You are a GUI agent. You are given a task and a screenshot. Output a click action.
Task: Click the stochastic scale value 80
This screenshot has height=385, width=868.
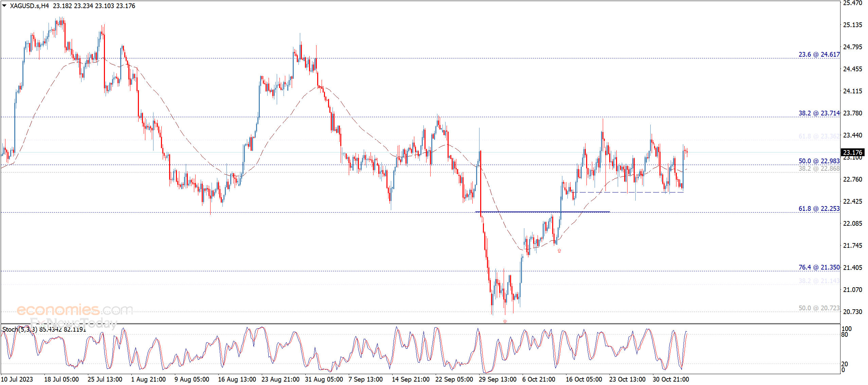click(x=845, y=334)
